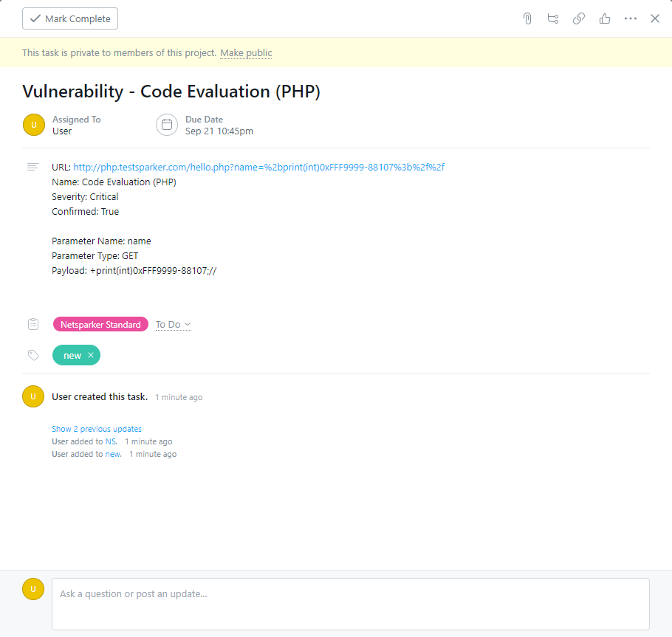The height and width of the screenshot is (637, 672).
Task: Click the new link in the activity update
Action: pos(112,453)
